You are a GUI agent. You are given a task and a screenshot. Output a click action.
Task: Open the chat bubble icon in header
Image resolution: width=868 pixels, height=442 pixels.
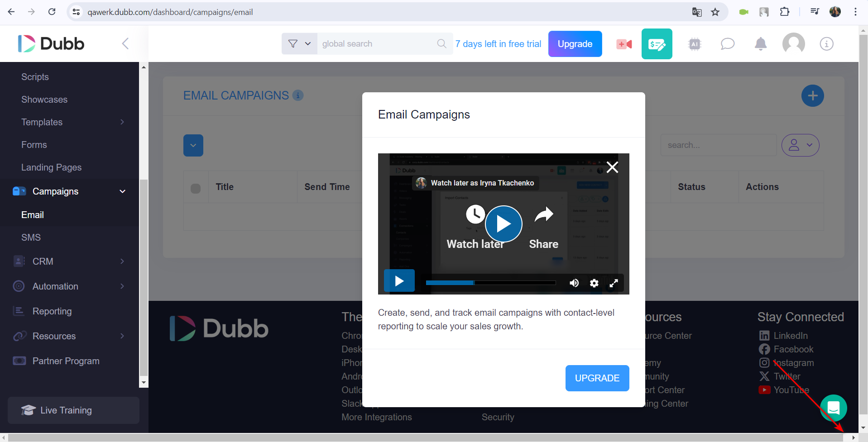pos(728,44)
